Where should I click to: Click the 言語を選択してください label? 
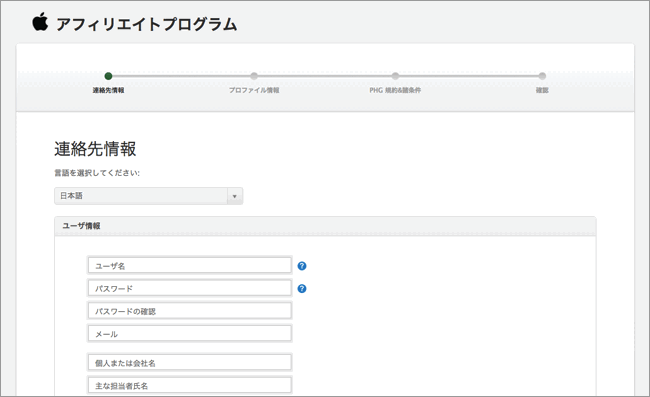tap(97, 173)
